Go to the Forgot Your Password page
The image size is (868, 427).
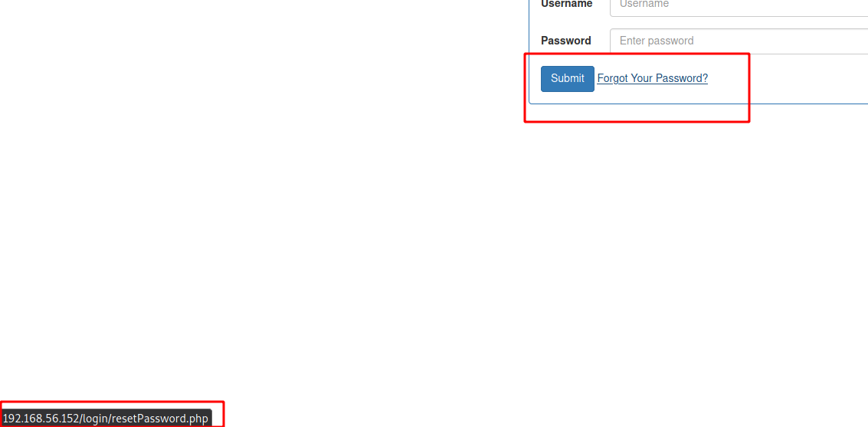pos(652,79)
